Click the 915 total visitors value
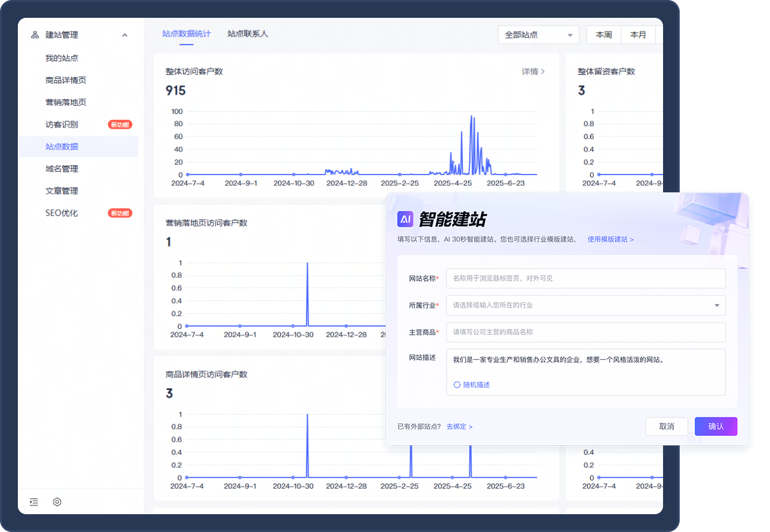Viewport: 770px width, 532px height. coord(175,91)
